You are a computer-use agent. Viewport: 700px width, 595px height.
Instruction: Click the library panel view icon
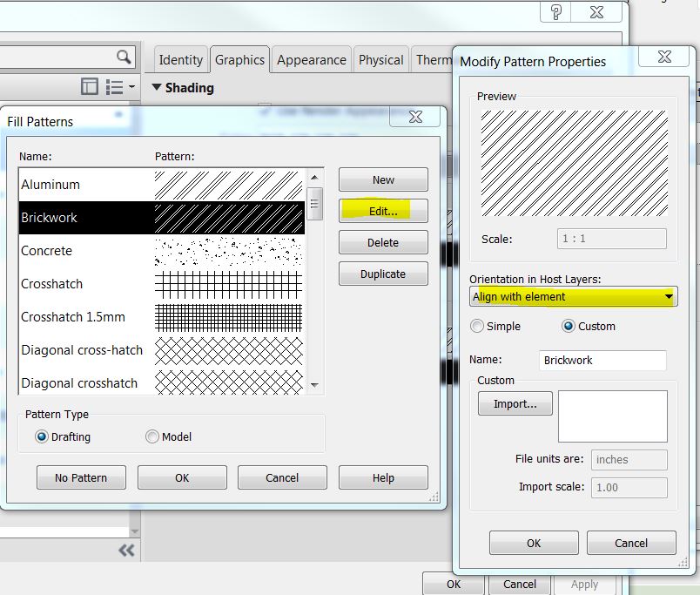tap(90, 86)
